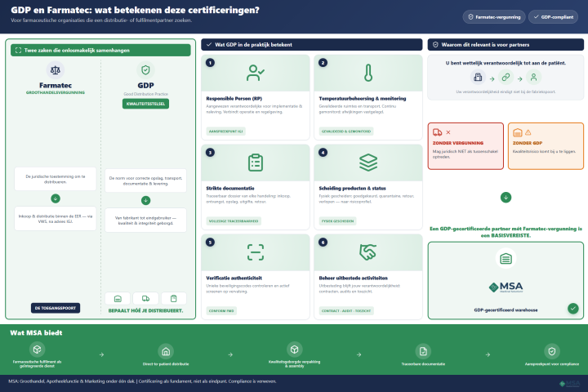The width and height of the screenshot is (588, 392).
Task: Click the house icon above Direct-to-patient distributie
Action: (166, 351)
